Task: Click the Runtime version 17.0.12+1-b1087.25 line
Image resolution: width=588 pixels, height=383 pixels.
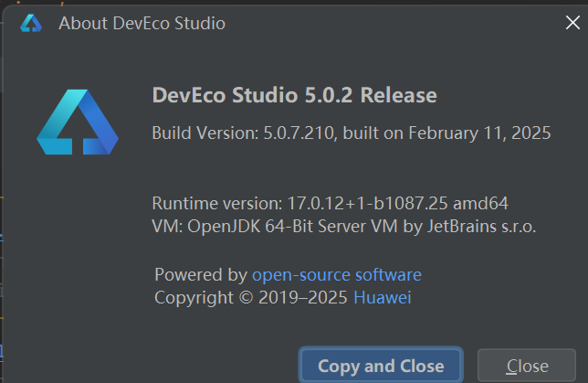Action: click(x=330, y=204)
